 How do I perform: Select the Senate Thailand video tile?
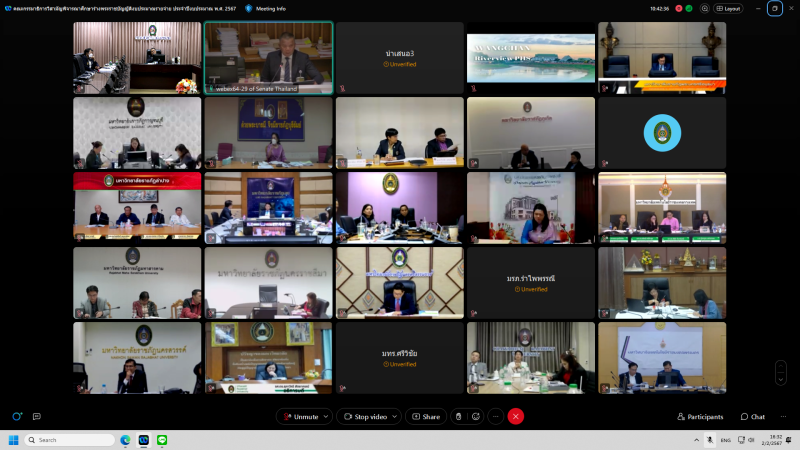click(x=269, y=58)
